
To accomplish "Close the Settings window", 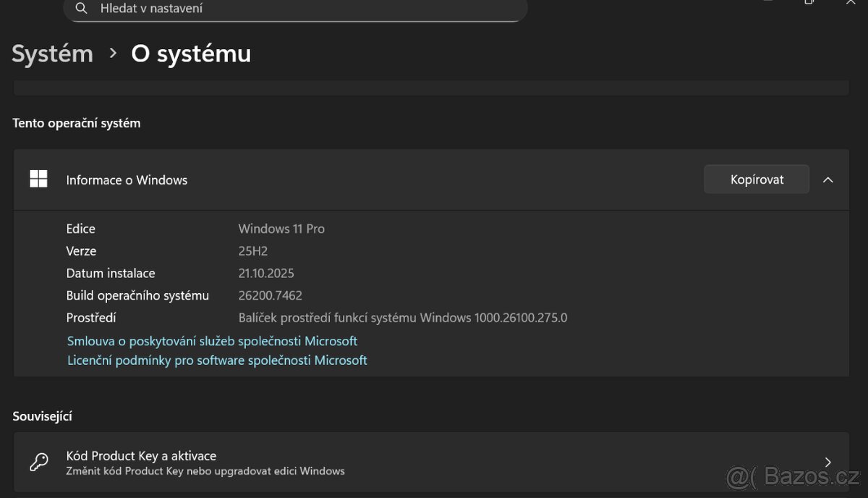I will click(x=850, y=2).
